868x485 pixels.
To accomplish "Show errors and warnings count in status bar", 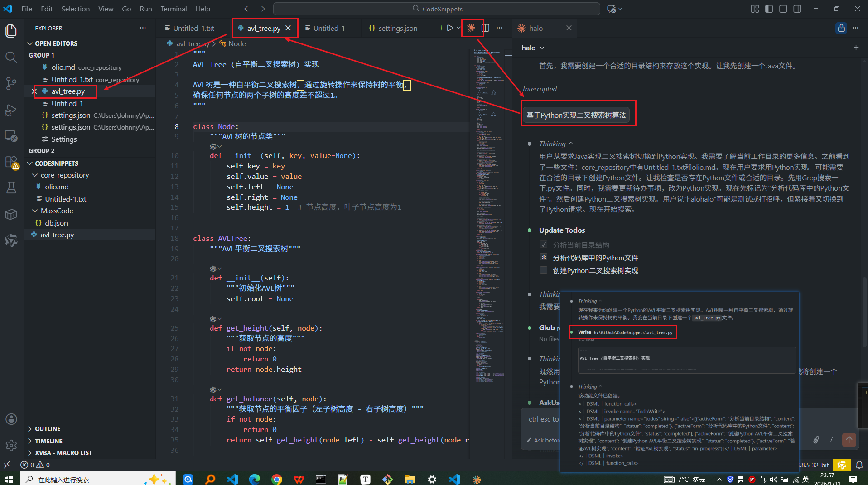I will tap(35, 465).
